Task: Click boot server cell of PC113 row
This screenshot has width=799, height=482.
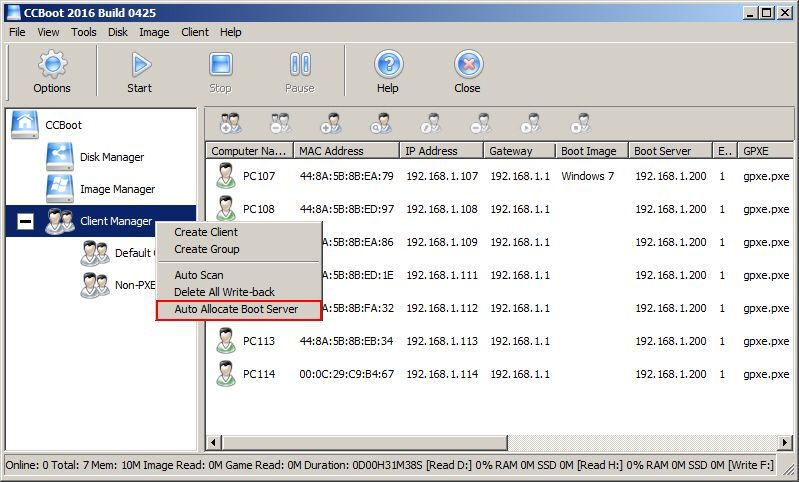Action: coord(671,341)
